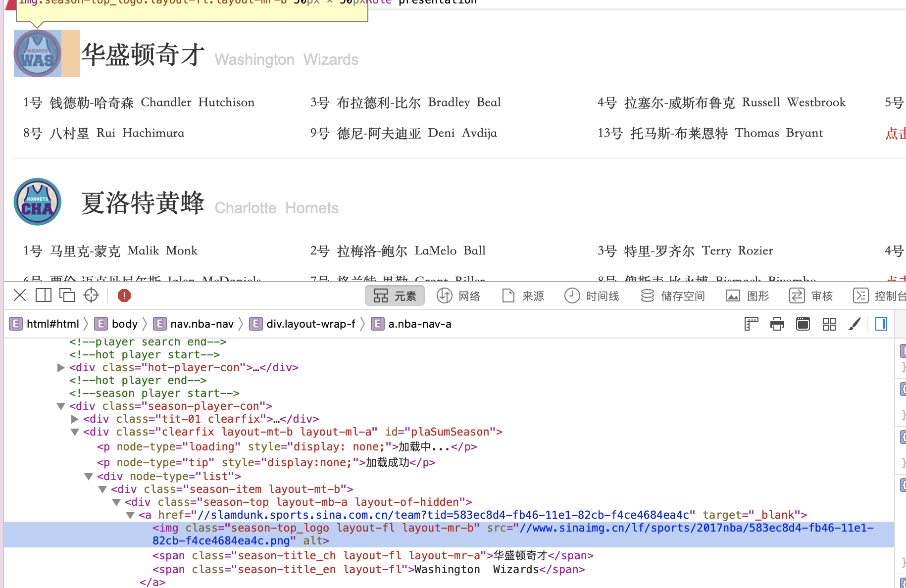Switch to the 网络 (Network) tab
Image resolution: width=906 pixels, height=588 pixels.
click(x=458, y=296)
